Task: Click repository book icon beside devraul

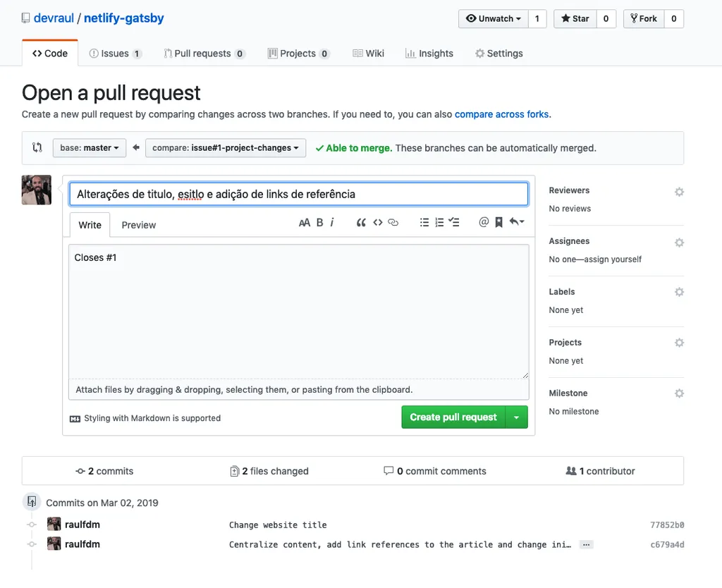Action: (x=26, y=18)
